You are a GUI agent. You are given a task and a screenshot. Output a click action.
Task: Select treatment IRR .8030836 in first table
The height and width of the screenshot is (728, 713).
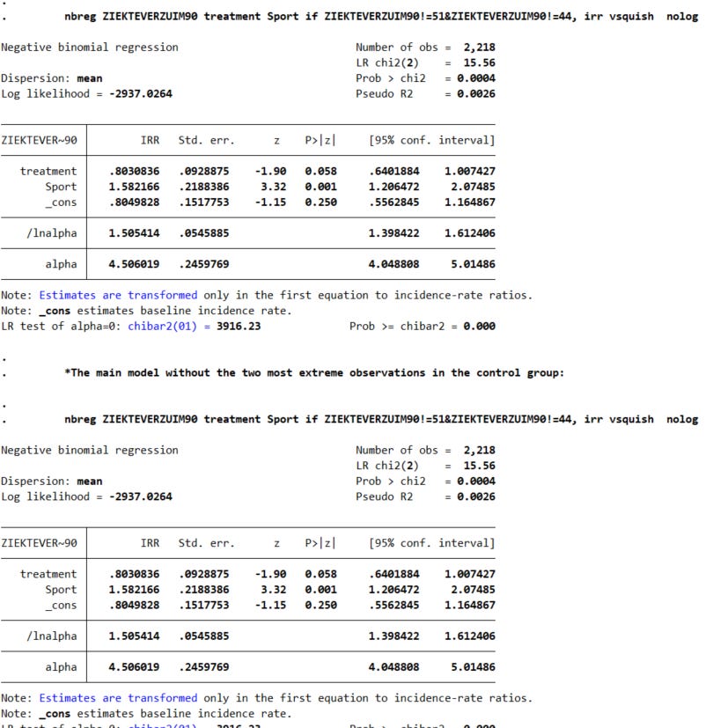pos(135,172)
